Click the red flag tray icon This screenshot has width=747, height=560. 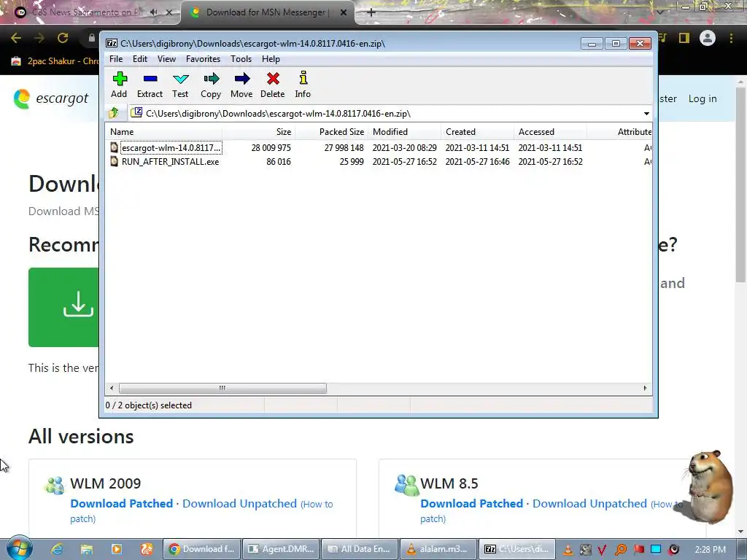(x=638, y=550)
